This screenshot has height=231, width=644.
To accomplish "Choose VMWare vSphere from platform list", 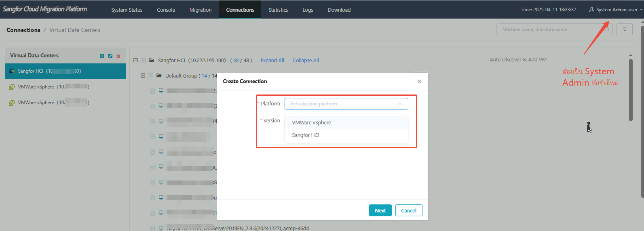I will point(346,123).
